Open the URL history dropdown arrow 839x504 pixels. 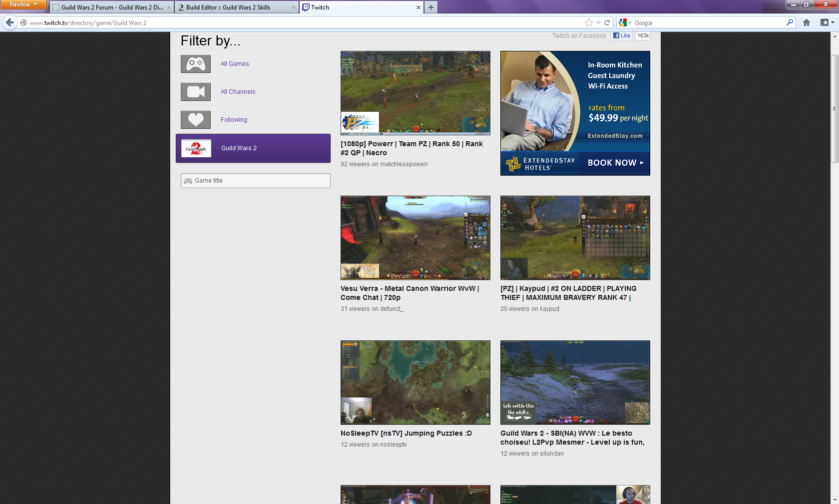click(598, 22)
